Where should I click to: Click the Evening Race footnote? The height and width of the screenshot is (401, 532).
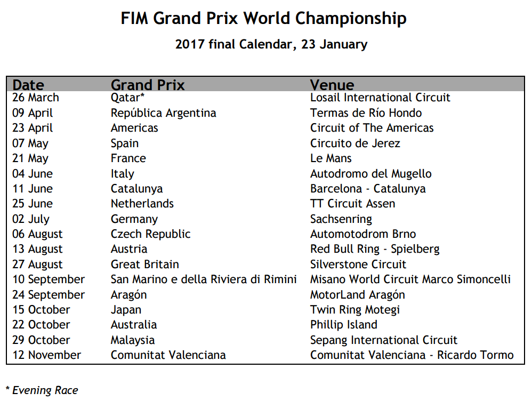tap(42, 390)
